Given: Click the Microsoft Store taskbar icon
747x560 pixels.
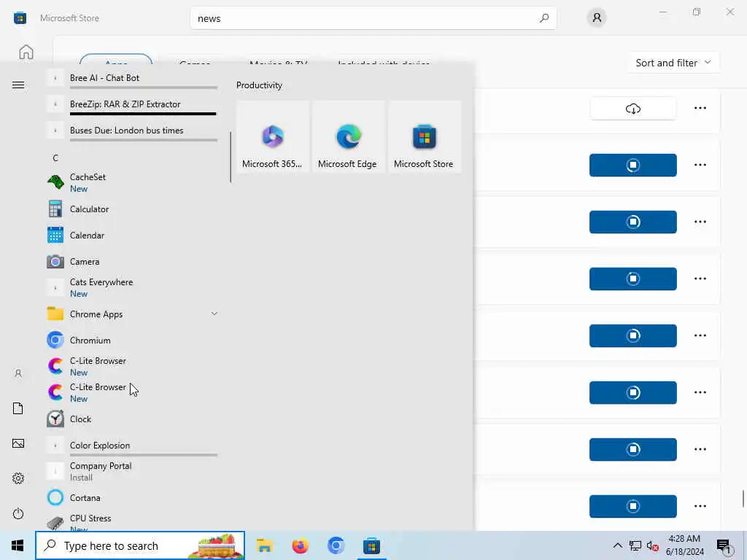Looking at the screenshot, I should 371,545.
